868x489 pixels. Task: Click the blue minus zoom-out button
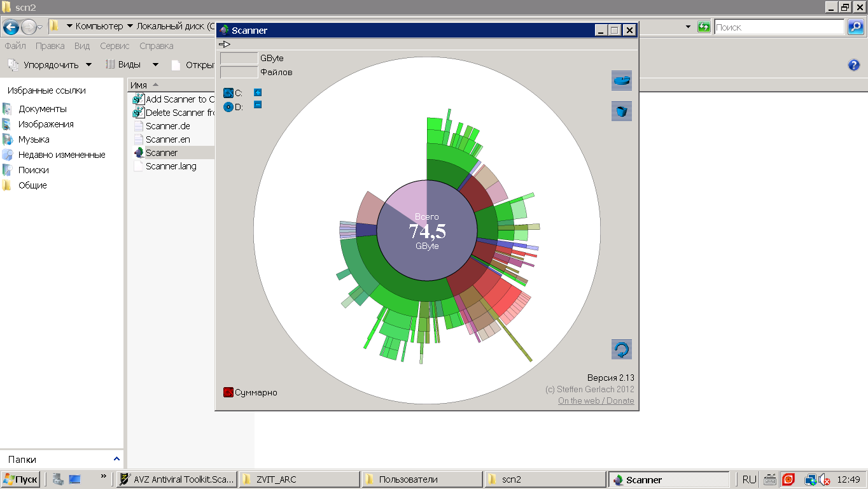pyautogui.click(x=258, y=104)
